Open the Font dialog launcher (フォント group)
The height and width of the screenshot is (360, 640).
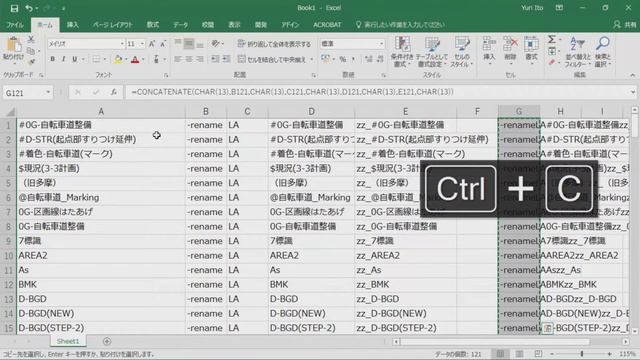(x=166, y=75)
